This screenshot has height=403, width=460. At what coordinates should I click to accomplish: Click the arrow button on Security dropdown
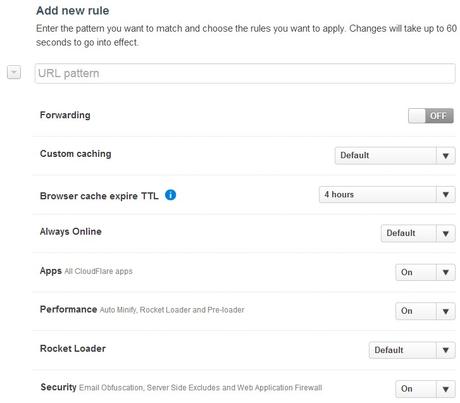coord(446,389)
